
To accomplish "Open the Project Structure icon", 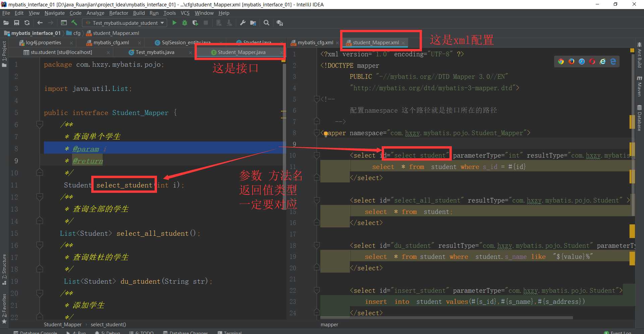I will (x=253, y=23).
